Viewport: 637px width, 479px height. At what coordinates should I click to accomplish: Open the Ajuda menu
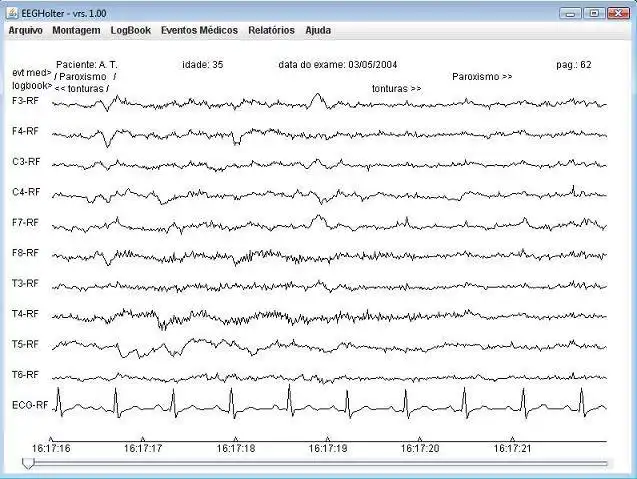pyautogui.click(x=318, y=30)
